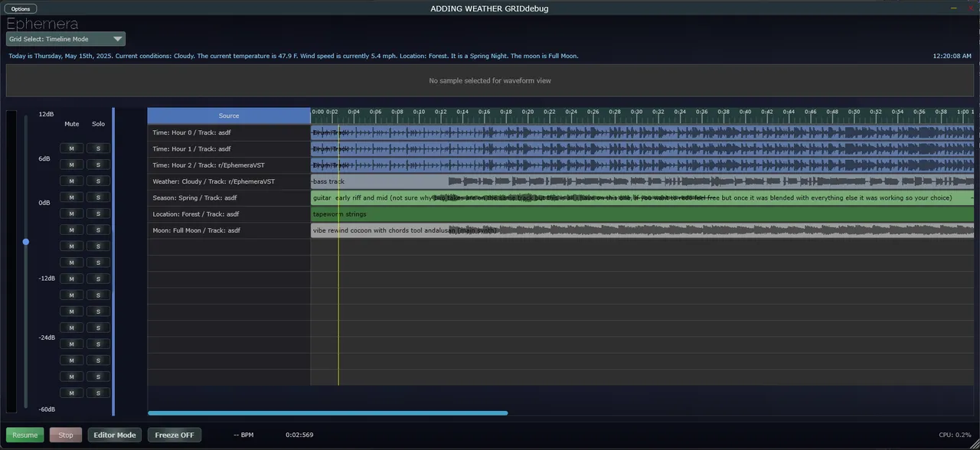Open the Options menu

20,8
